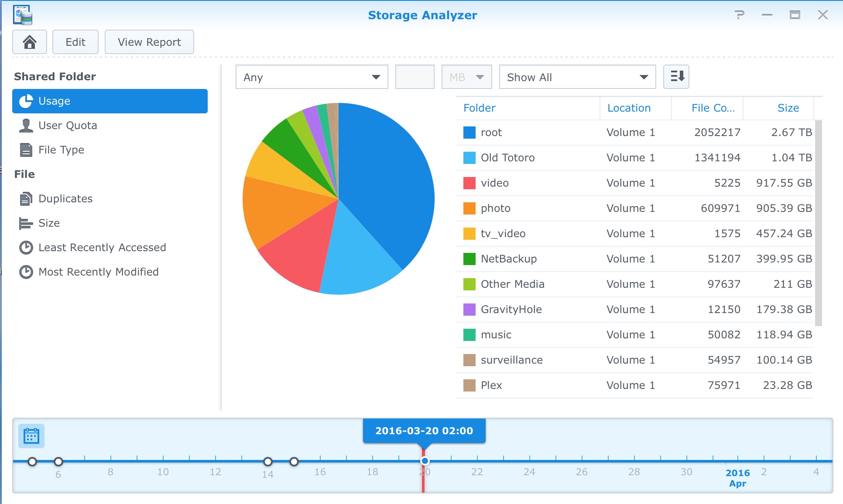Click the sort order toggle icon
The image size is (843, 504).
point(677,76)
